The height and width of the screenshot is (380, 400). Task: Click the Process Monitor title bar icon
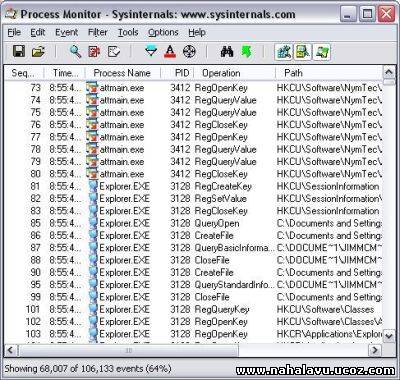(x=11, y=14)
